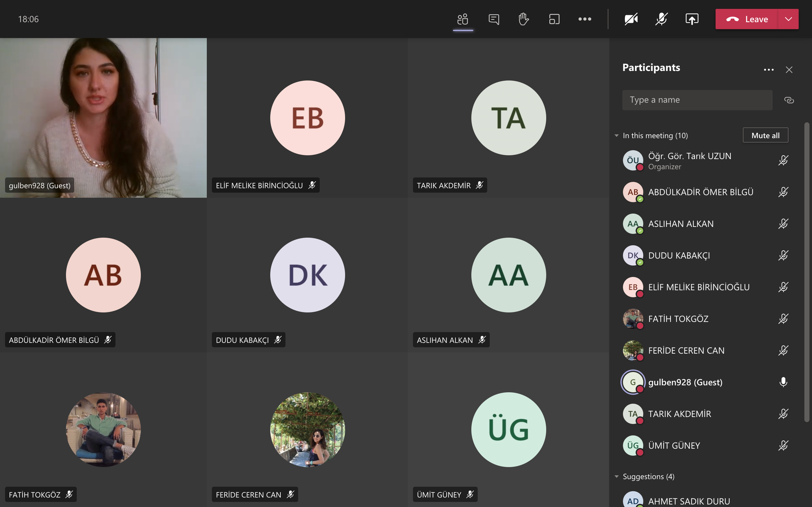Screen dimensions: 812x507
Task: Open the Leave options dropdown arrow
Action: tap(788, 19)
